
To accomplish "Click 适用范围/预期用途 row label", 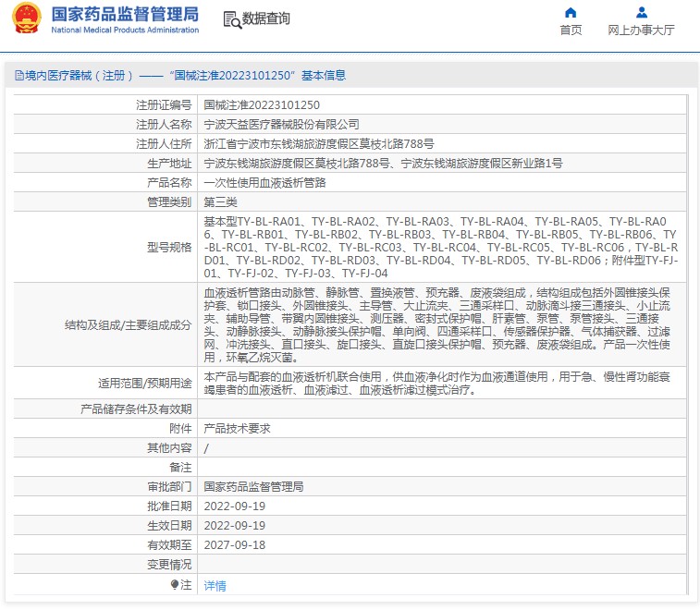I will (144, 384).
